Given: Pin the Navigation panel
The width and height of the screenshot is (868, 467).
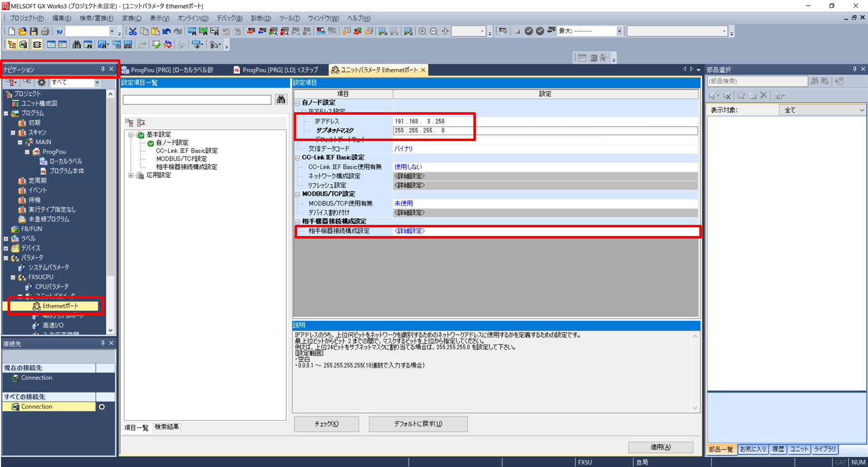Looking at the screenshot, I should click(103, 70).
